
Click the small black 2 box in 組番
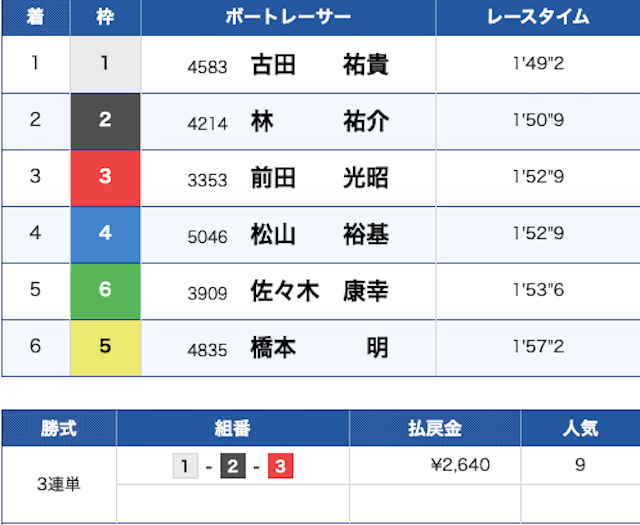[232, 466]
